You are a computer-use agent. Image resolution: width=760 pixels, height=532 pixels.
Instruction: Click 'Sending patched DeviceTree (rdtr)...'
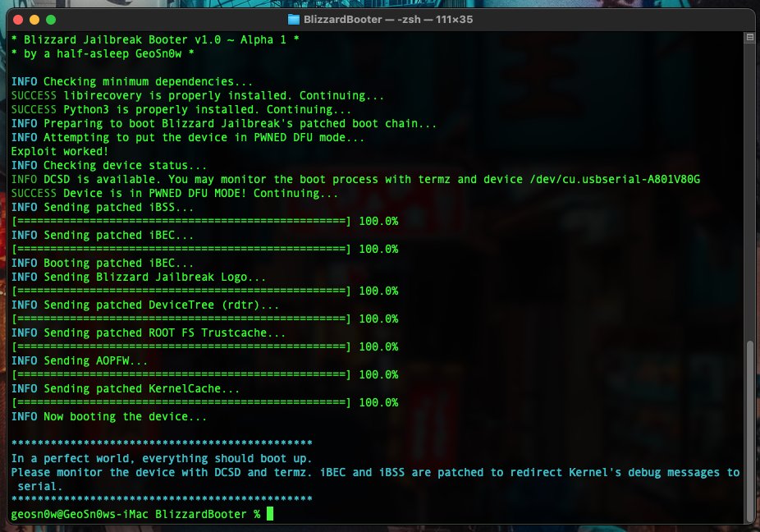162,305
